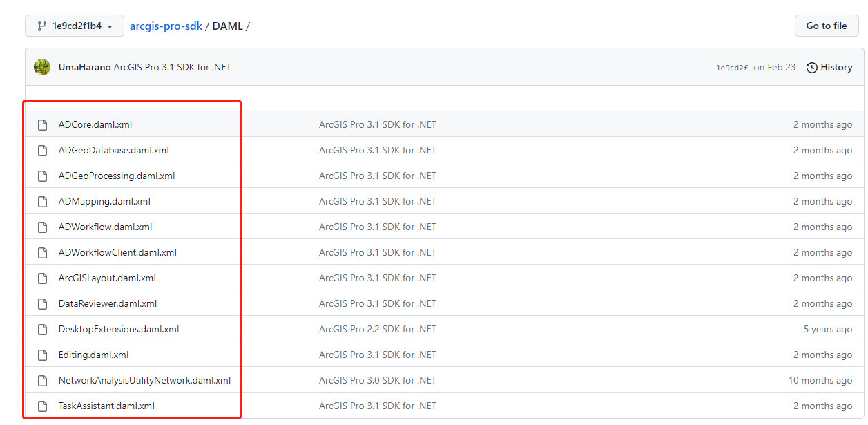Screen dimensions: 868x425
Task: Click the file icon beside DataReviewer.daml.xml
Action: pos(43,304)
